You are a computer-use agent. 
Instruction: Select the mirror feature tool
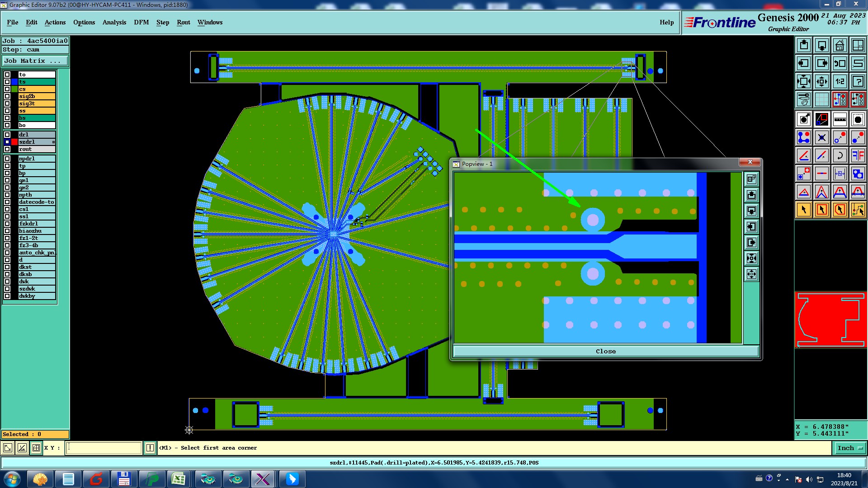coord(858,155)
